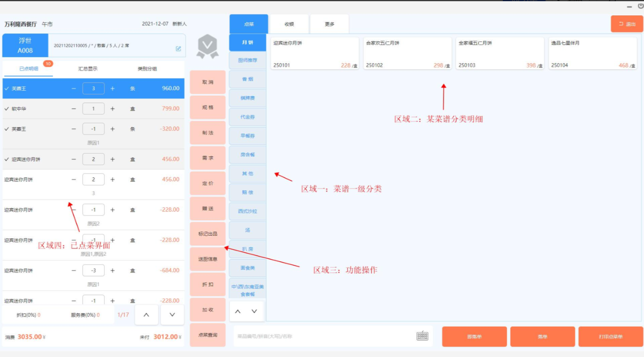Toggle checkmark on 迎宾迷你月饼 456.00 row

[7, 159]
